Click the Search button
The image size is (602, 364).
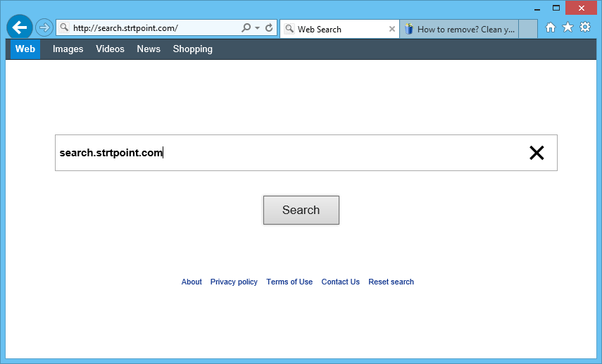coord(301,210)
